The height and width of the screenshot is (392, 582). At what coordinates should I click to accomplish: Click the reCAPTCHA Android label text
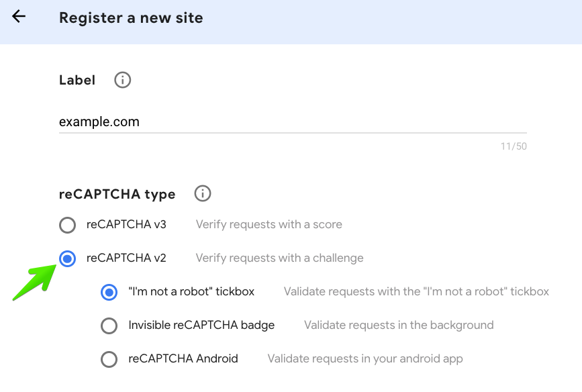(183, 358)
